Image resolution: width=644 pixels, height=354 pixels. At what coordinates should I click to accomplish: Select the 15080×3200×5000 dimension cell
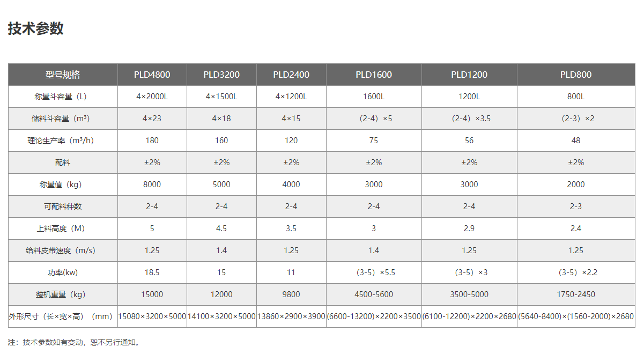(152, 316)
